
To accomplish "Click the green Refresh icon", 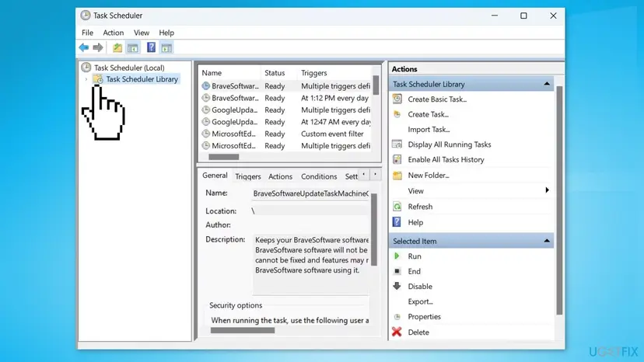I will coord(397,207).
